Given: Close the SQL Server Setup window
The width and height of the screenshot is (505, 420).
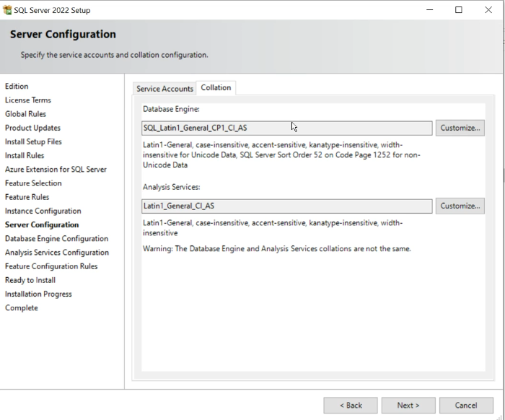Looking at the screenshot, I should tap(488, 10).
